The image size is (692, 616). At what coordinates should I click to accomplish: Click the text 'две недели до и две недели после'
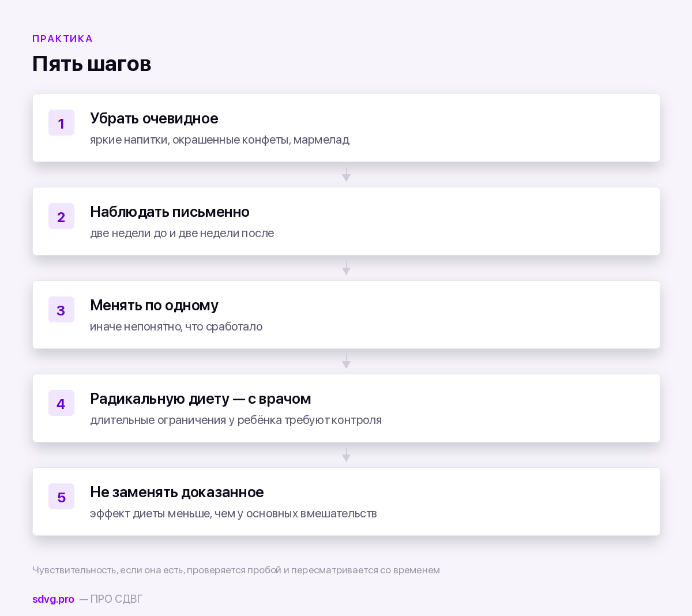[182, 233]
